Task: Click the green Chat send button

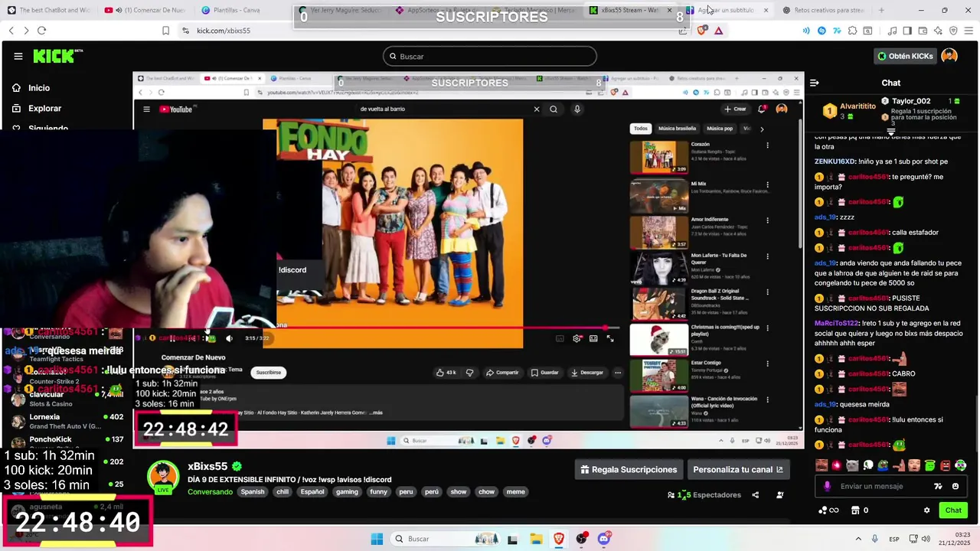Action: tap(953, 510)
